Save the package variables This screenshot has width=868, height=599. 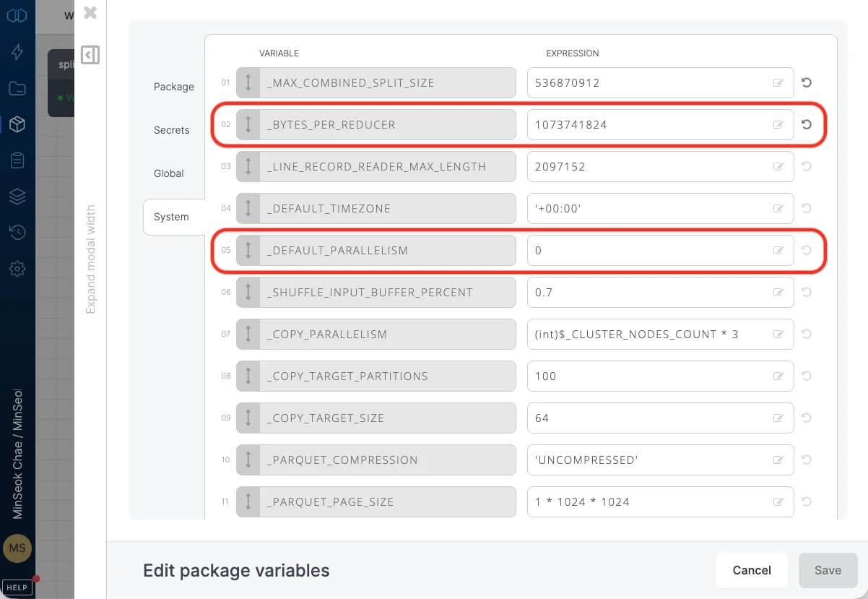(828, 570)
